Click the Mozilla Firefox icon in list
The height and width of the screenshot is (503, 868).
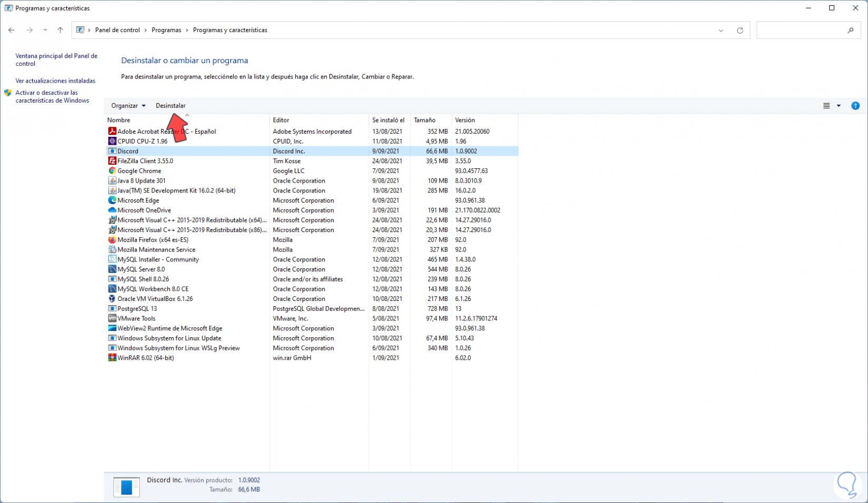pyautogui.click(x=112, y=240)
